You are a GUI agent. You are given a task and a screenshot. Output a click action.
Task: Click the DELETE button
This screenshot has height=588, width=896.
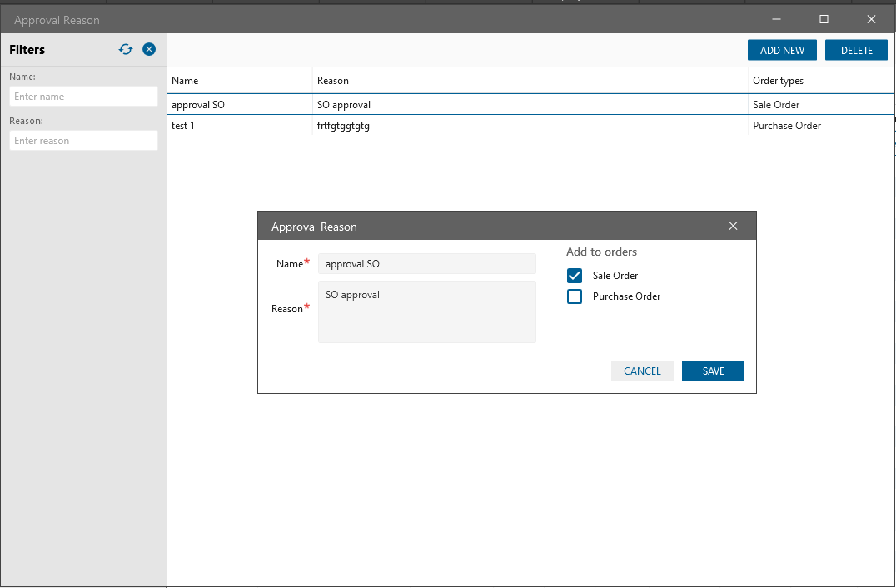click(857, 51)
